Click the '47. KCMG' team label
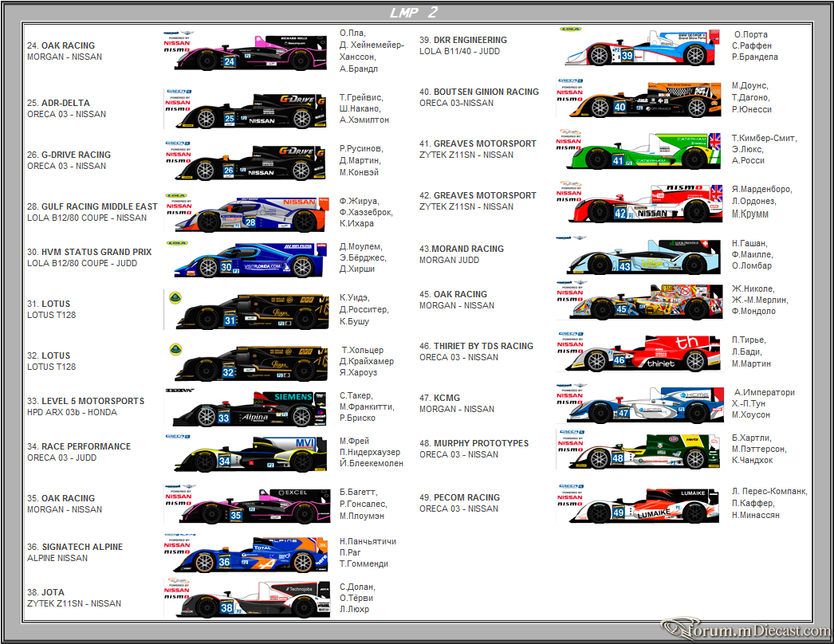Screen dimensions: 834x644 [x=440, y=398]
